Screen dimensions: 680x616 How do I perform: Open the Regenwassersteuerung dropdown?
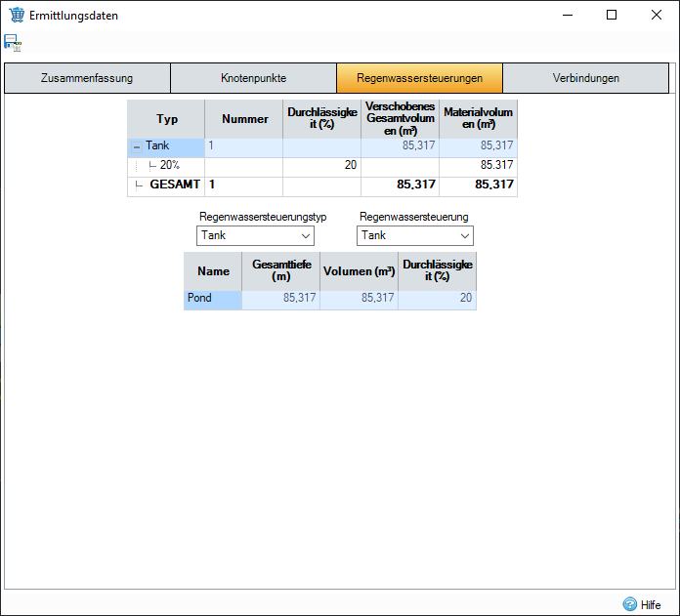(x=415, y=235)
